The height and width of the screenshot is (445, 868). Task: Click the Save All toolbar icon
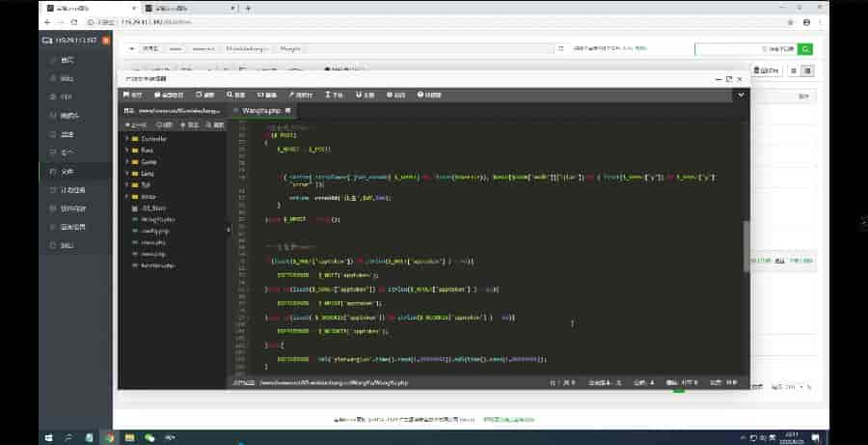[167, 95]
